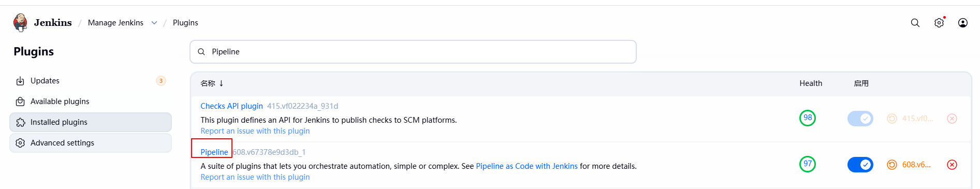This screenshot has width=980, height=189.
Task: Open the Checks API plugin link
Action: (231, 106)
